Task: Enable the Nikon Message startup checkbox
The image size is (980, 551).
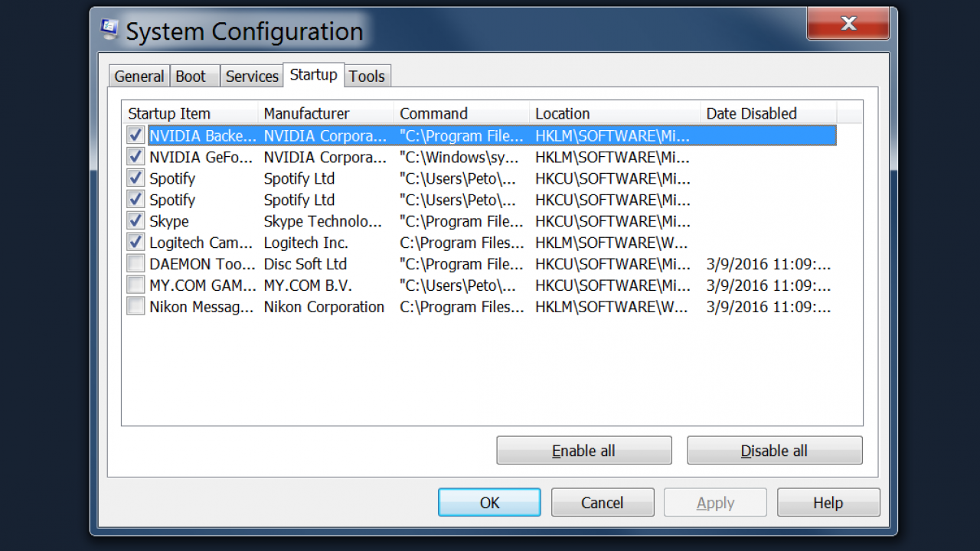Action: pyautogui.click(x=136, y=307)
